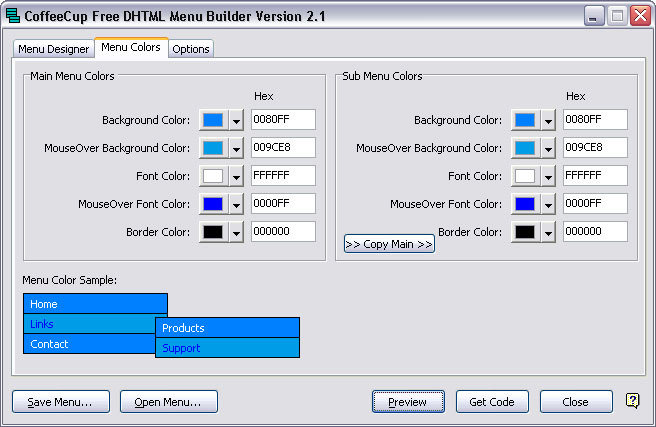Click Main Menu MouseOver Background Color swatch
Screen dimensions: 656x427
pos(213,148)
